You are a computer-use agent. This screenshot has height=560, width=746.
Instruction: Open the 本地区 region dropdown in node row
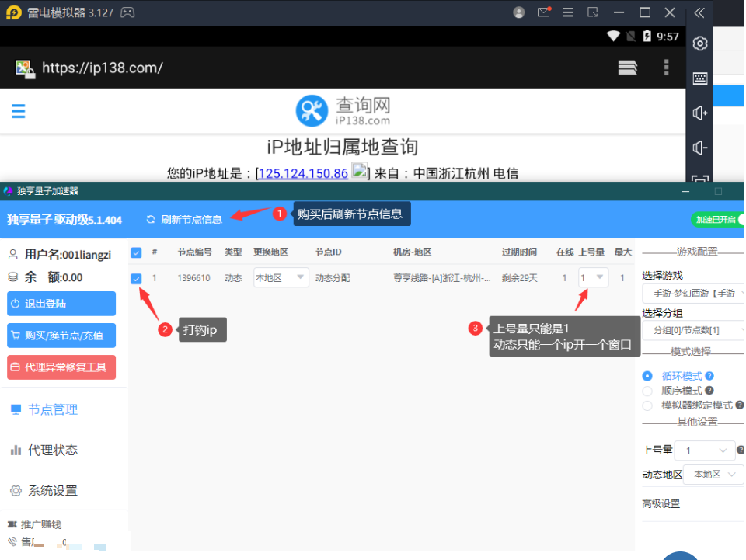(x=281, y=277)
